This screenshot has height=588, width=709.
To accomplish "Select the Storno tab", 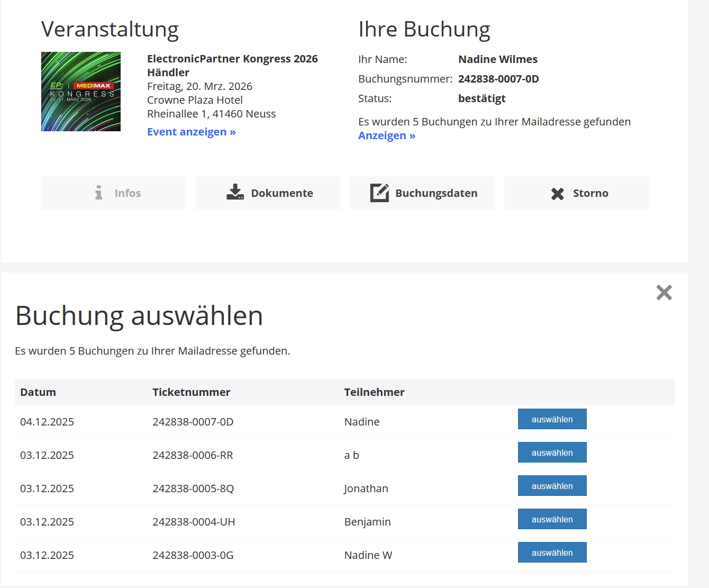I will point(576,193).
